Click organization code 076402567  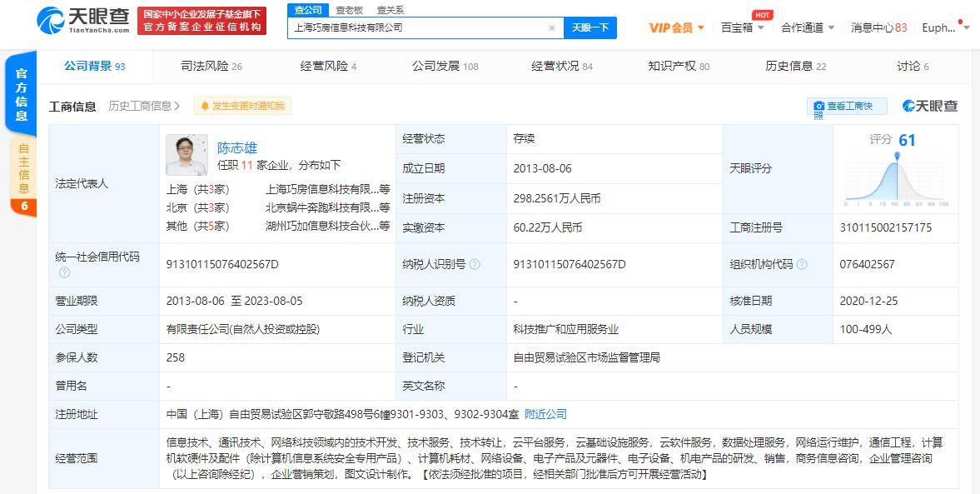click(867, 265)
